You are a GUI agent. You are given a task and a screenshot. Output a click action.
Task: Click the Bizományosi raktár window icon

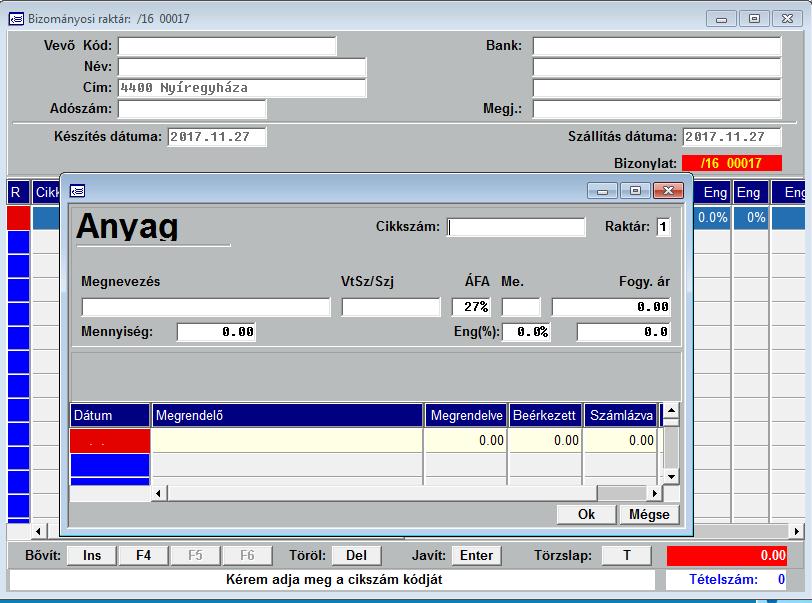[16, 19]
